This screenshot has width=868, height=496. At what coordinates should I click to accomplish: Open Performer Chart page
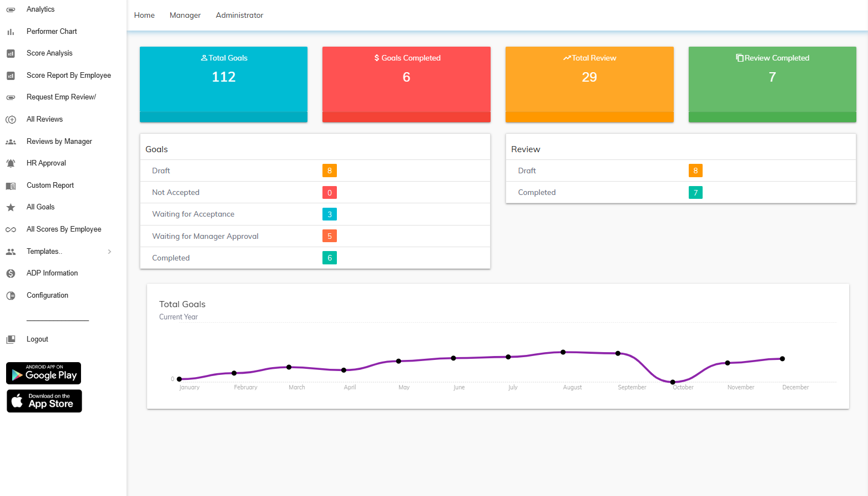(52, 32)
